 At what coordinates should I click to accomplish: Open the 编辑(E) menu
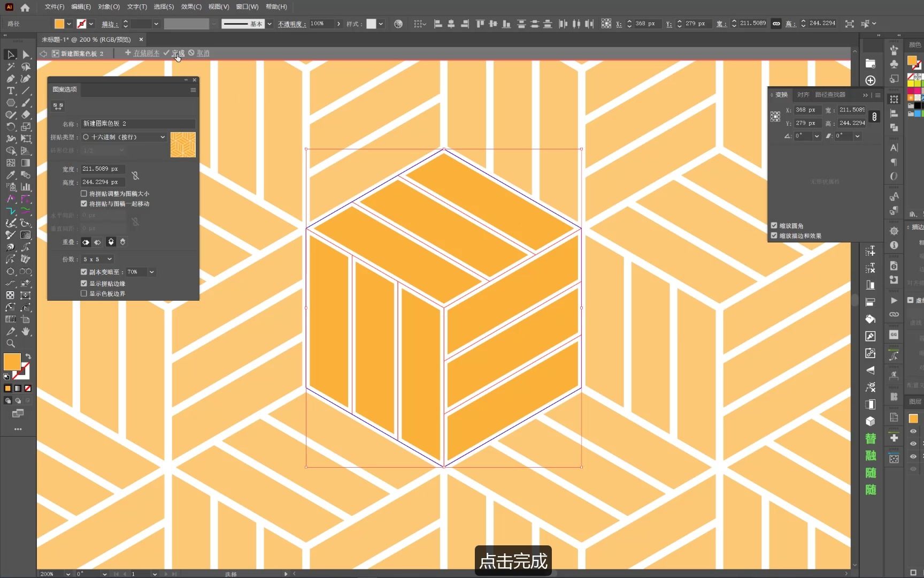(x=81, y=7)
